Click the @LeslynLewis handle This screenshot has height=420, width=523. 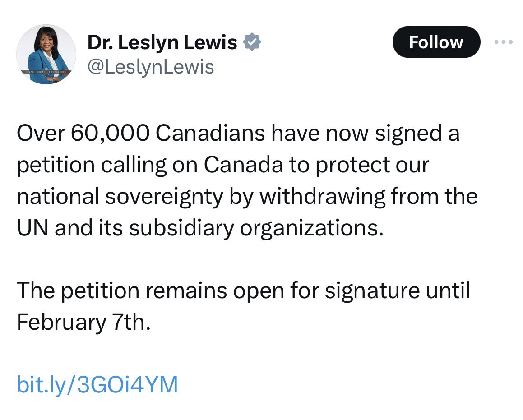pos(150,67)
